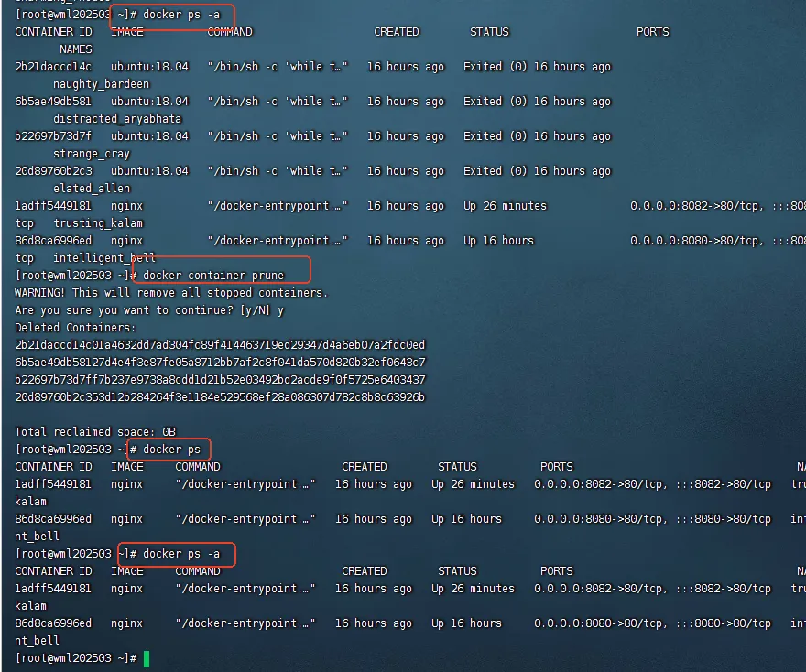This screenshot has width=806, height=672.
Task: Click container ID 20d89760b2c3 in first listing
Action: click(53, 171)
